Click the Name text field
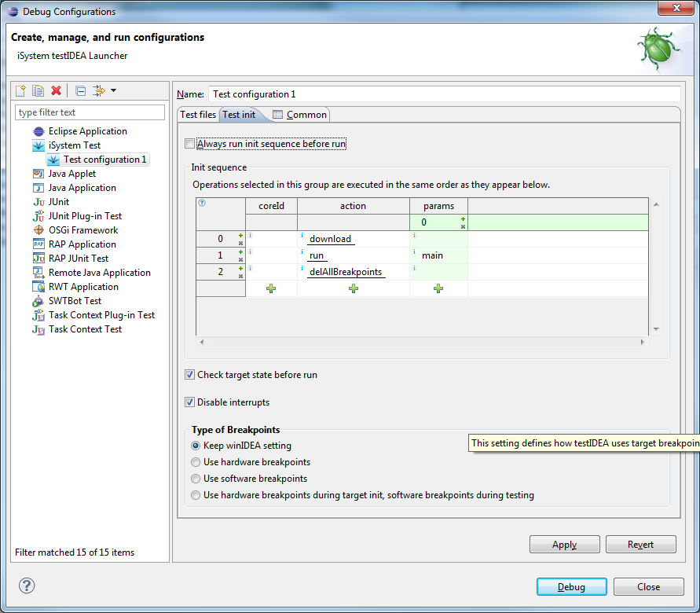The height and width of the screenshot is (613, 700). (x=444, y=94)
